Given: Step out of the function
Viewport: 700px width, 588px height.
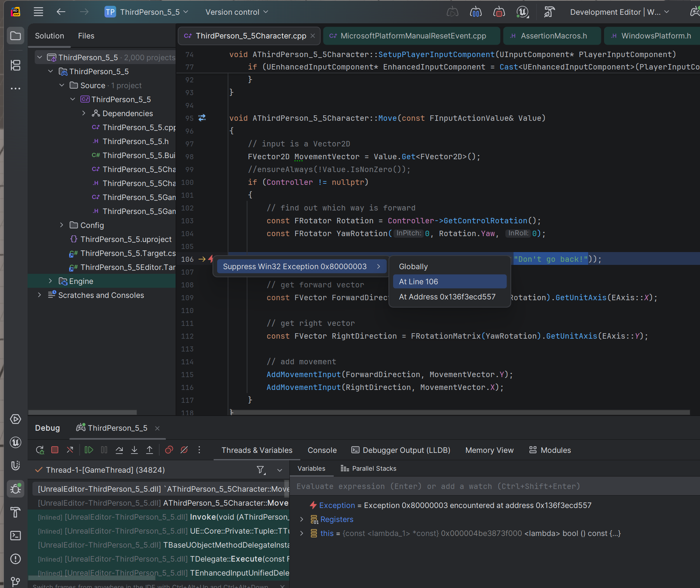Looking at the screenshot, I should (150, 450).
